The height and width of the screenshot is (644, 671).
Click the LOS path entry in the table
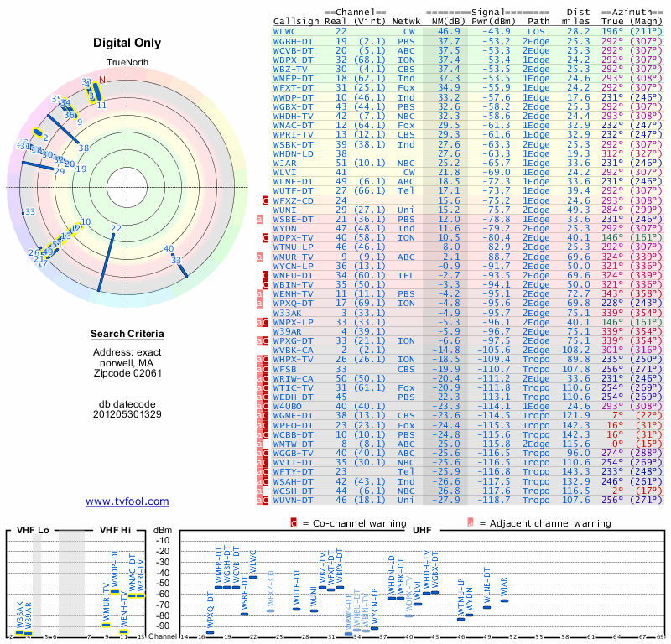[x=536, y=31]
